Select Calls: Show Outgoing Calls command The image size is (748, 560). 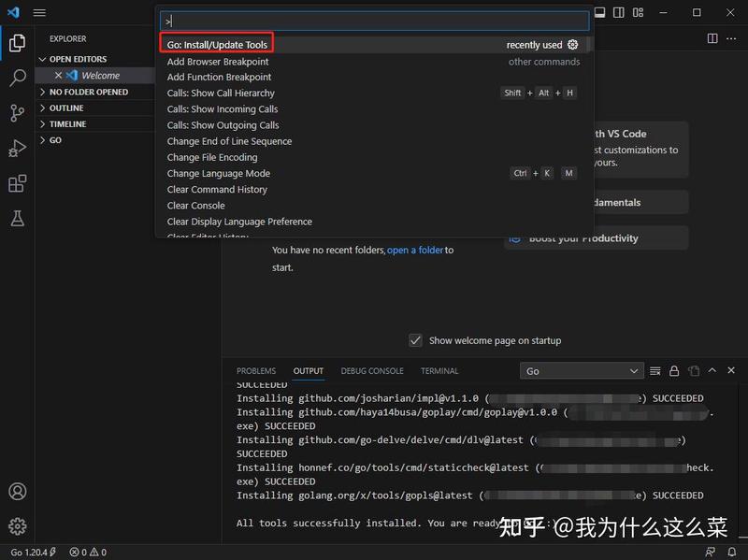pos(375,125)
